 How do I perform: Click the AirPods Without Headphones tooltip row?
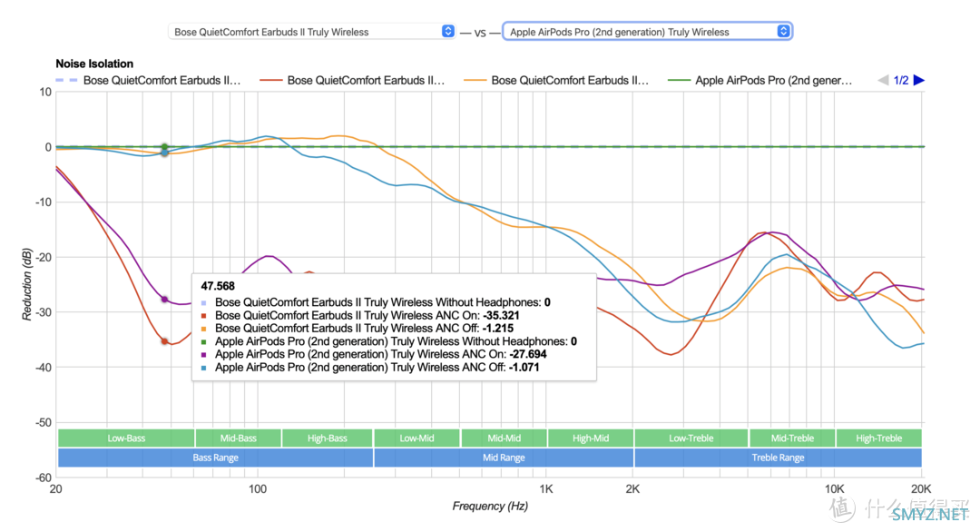click(x=388, y=341)
